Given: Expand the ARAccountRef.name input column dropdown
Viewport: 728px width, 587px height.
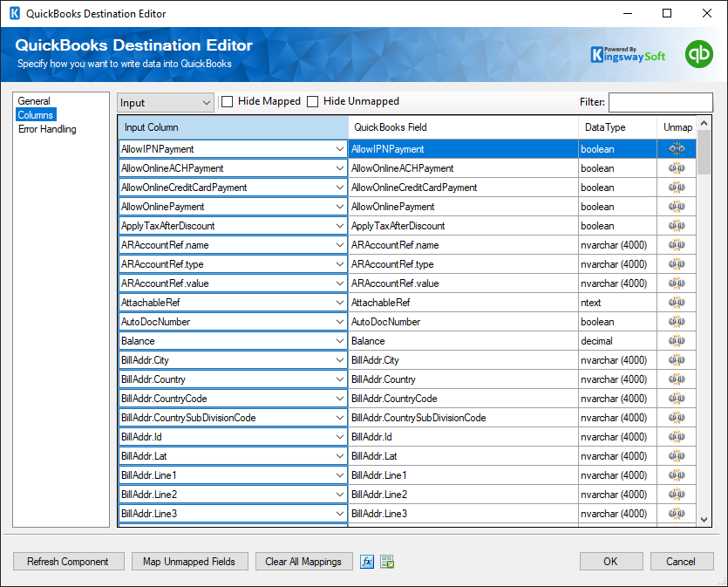Looking at the screenshot, I should pos(340,245).
